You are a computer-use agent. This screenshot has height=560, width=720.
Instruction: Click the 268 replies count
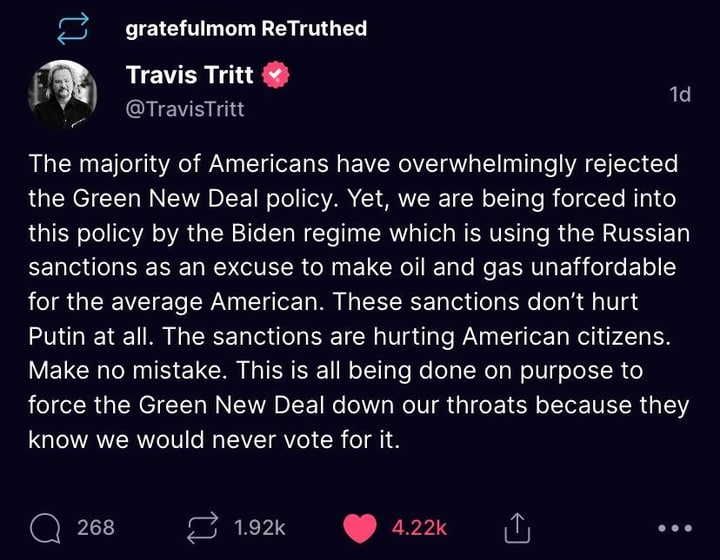pos(96,526)
